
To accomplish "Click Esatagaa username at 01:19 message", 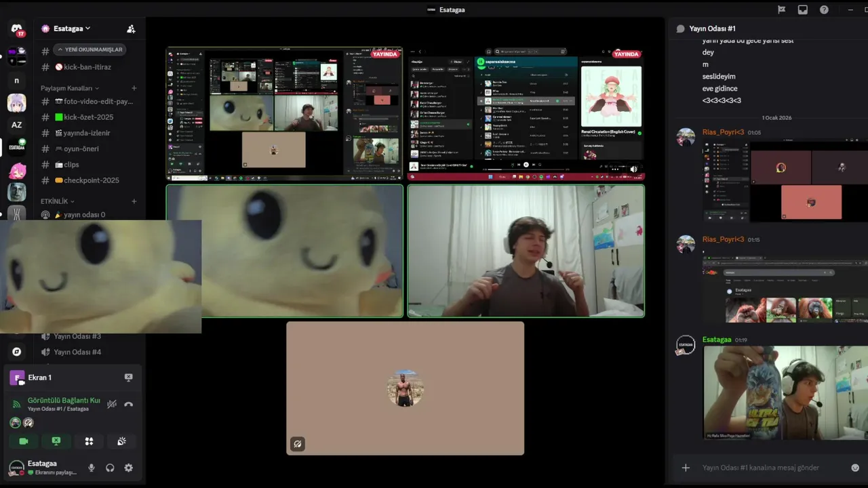I will (717, 340).
